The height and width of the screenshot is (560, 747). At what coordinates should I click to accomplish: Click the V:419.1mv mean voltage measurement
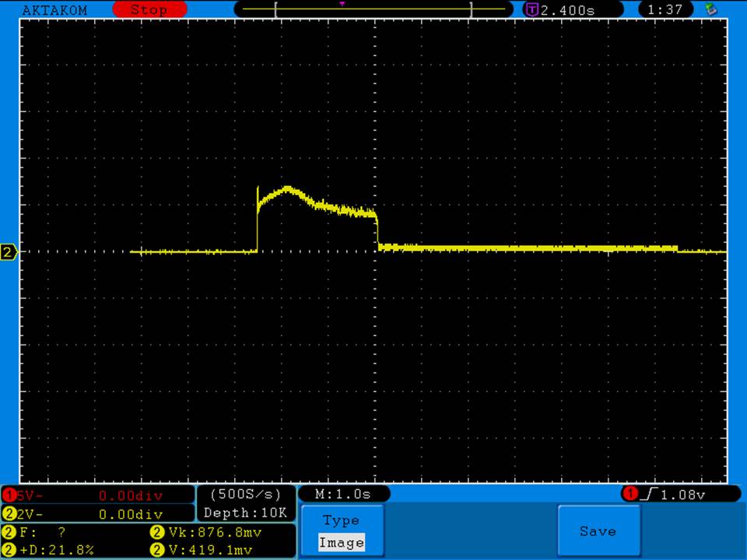[202, 550]
